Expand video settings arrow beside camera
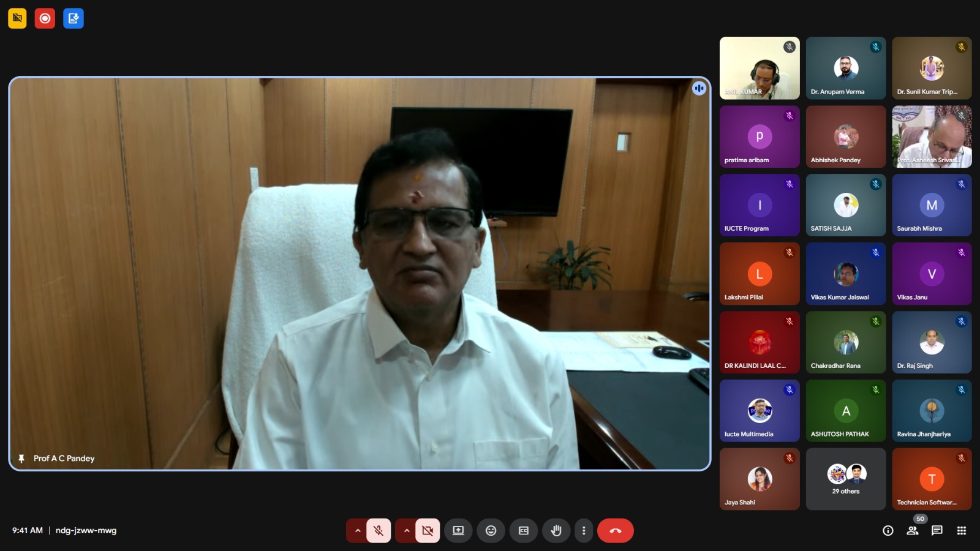980x551 pixels. (407, 531)
